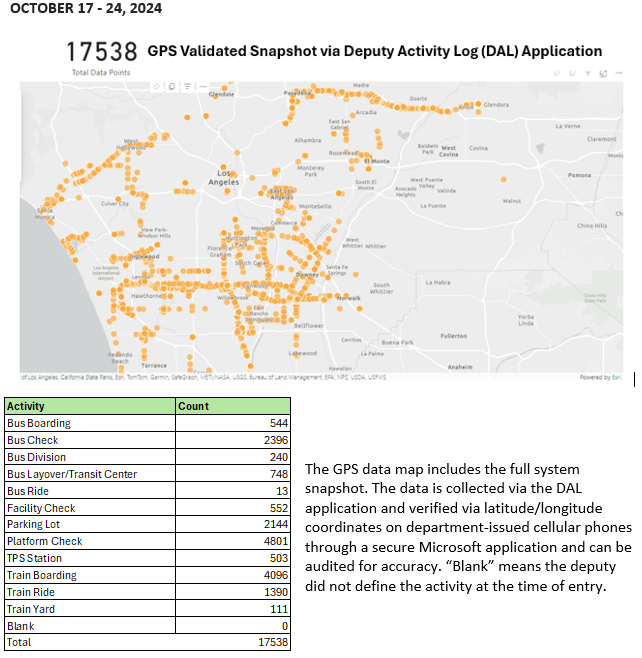Click the Activity column header
This screenshot has height=658, width=642.
pos(90,407)
